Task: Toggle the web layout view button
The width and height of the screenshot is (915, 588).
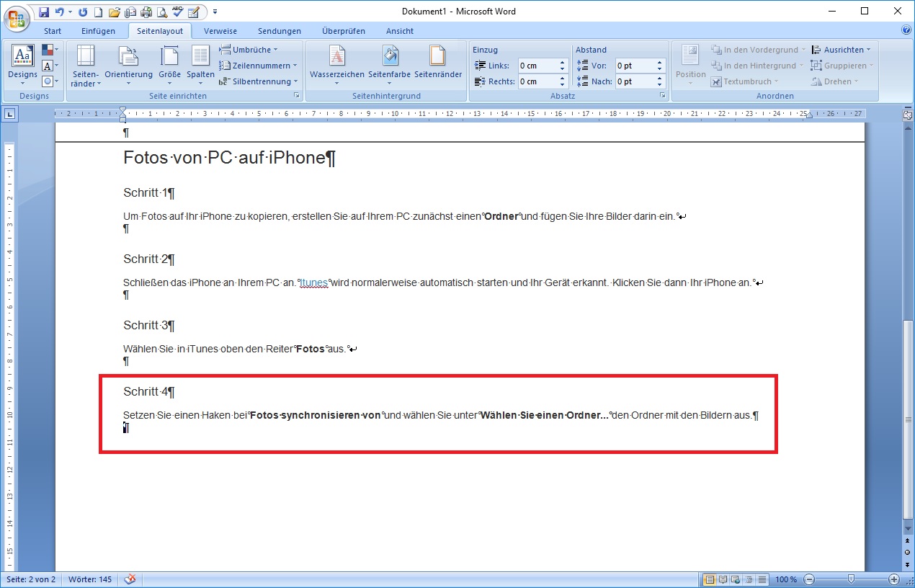Action: (x=735, y=579)
